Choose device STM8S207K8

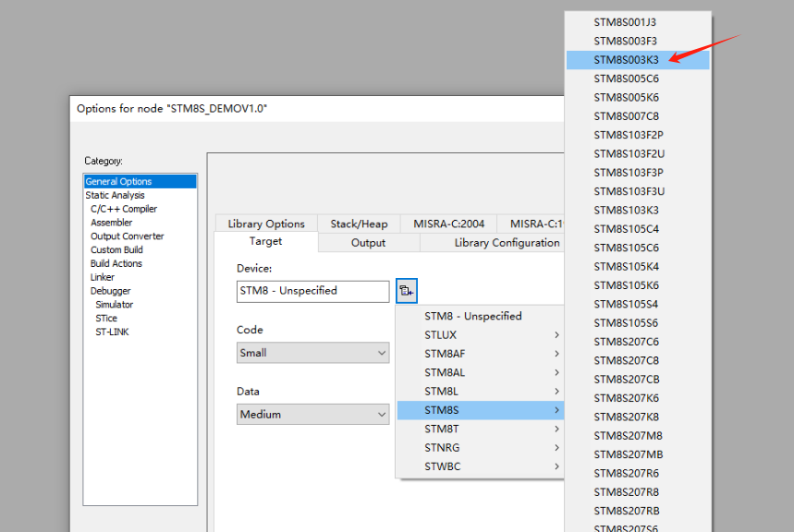click(x=638, y=417)
